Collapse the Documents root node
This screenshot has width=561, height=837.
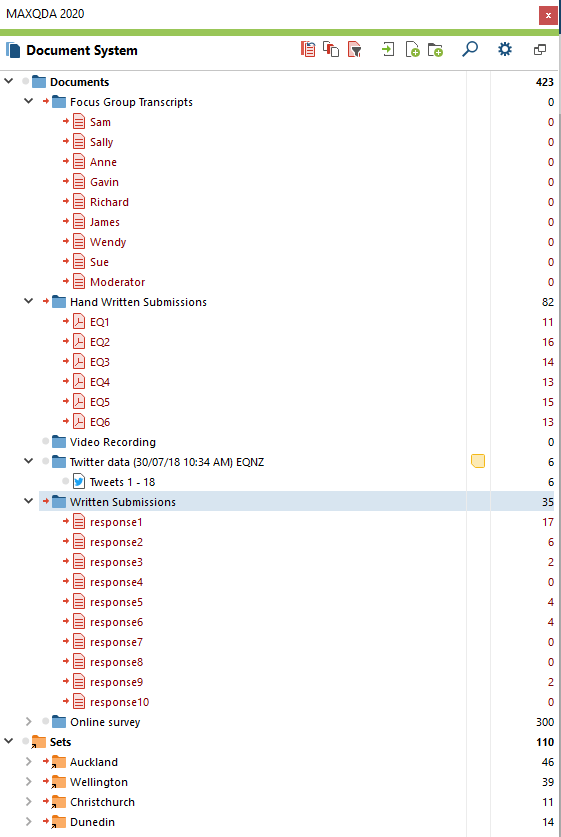(9, 81)
